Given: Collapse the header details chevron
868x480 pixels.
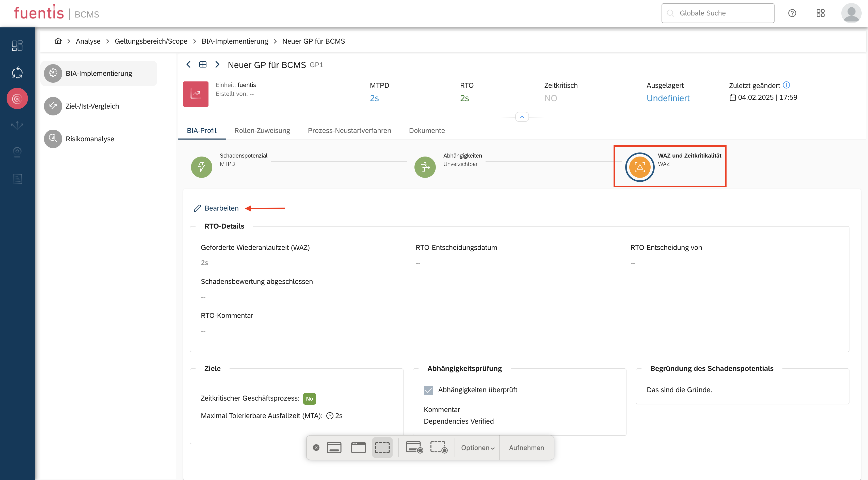Looking at the screenshot, I should (x=522, y=117).
